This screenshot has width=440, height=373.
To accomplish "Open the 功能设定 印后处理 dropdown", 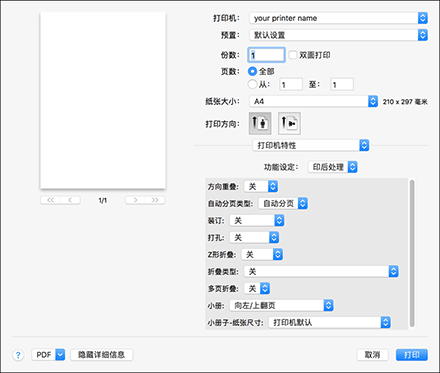I will [332, 167].
